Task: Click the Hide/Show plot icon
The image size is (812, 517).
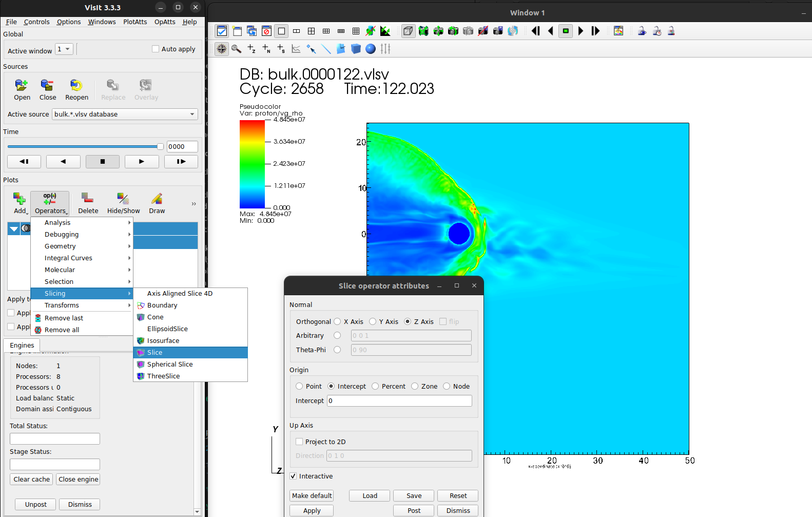Action: 123,203
